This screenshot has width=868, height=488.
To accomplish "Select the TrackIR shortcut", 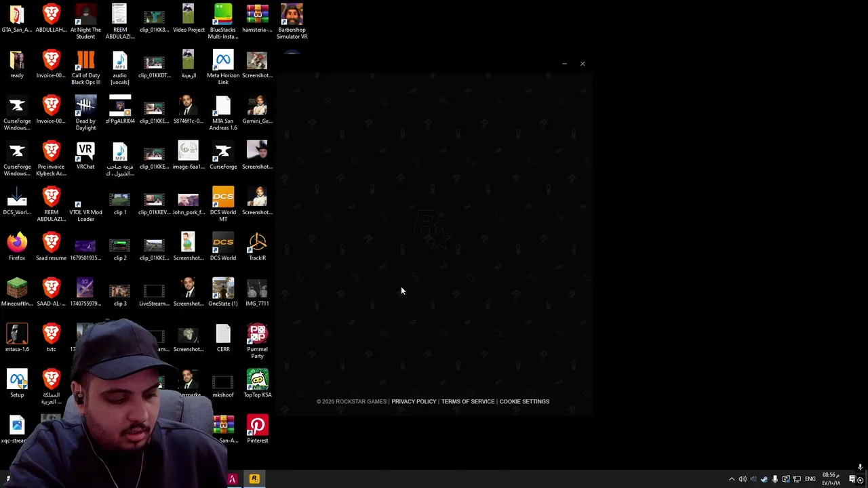I will 257,246.
